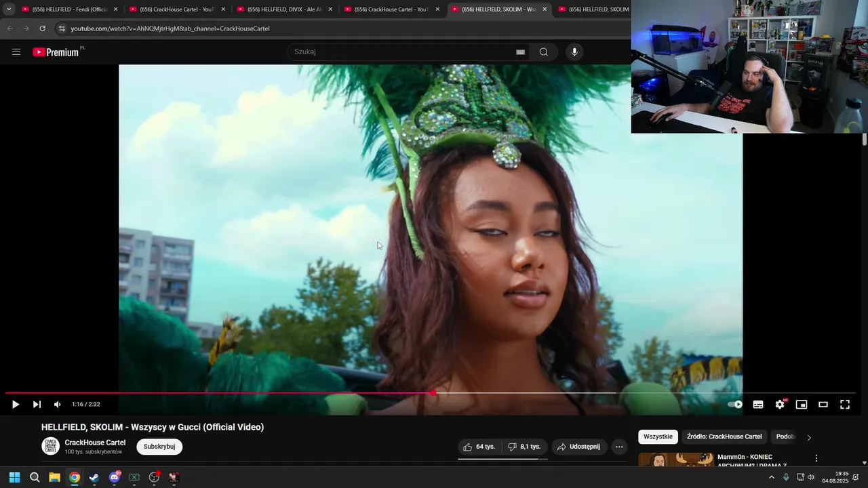868x488 pixels.
Task: Open Discord from the taskbar
Action: (115, 477)
